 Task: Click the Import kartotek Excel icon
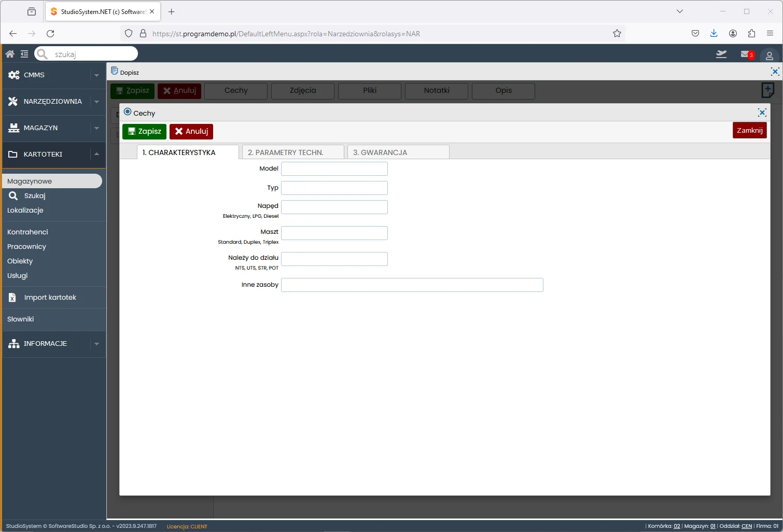coord(12,298)
